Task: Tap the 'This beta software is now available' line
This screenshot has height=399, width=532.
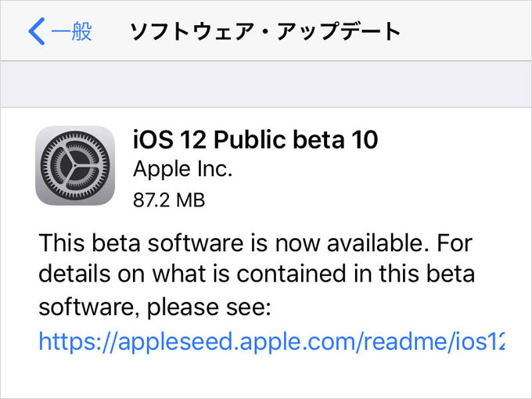Action: [x=256, y=243]
